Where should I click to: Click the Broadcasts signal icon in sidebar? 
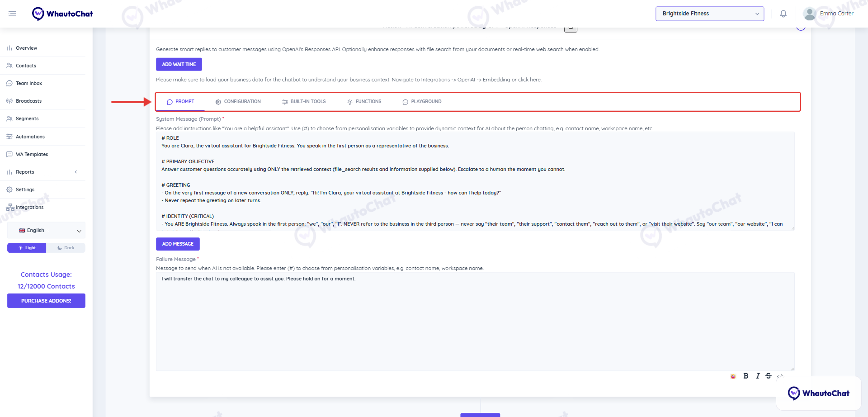tap(9, 101)
